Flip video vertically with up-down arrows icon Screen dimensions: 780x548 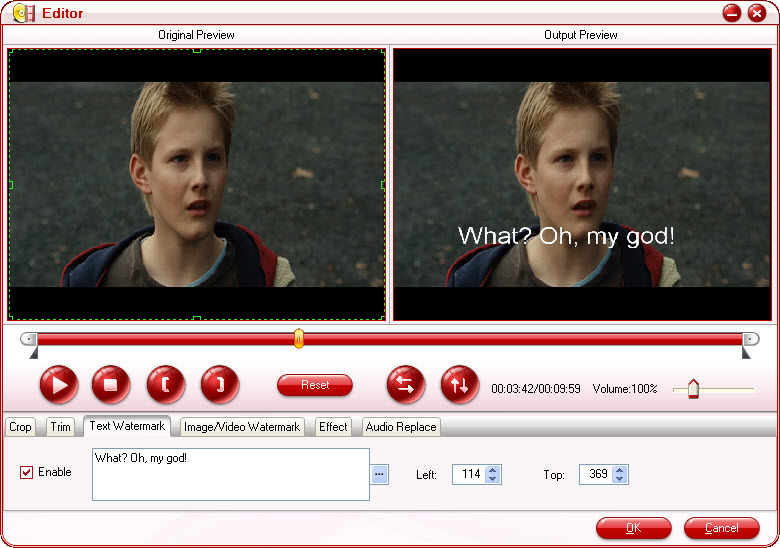tap(460, 385)
